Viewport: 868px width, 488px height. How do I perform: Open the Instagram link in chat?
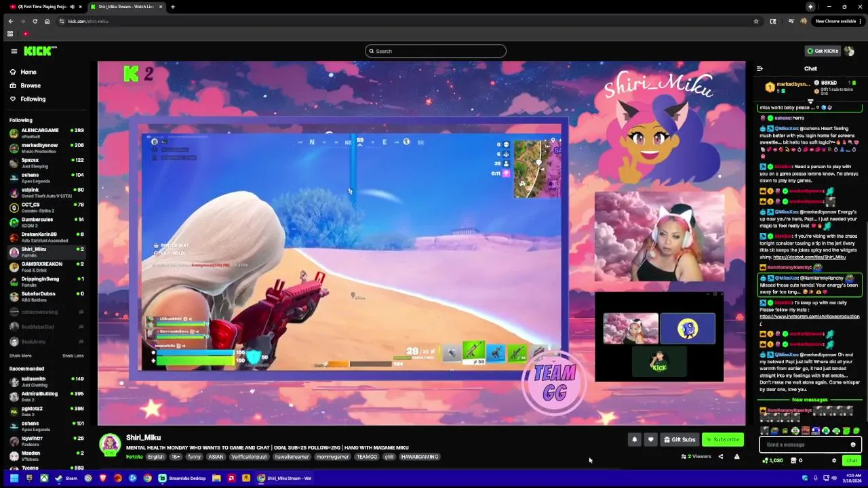click(x=809, y=317)
